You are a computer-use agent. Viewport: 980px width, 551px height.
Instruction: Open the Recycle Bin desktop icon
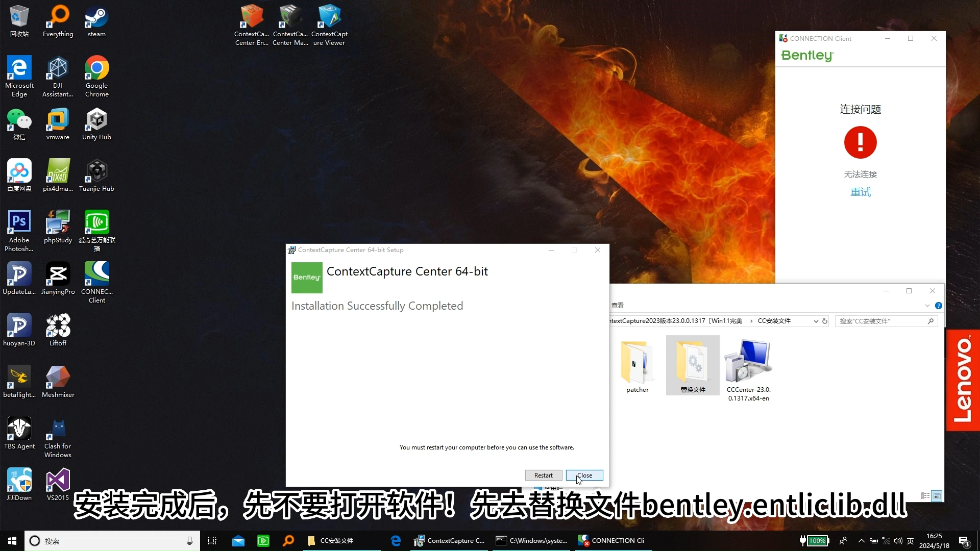19,21
